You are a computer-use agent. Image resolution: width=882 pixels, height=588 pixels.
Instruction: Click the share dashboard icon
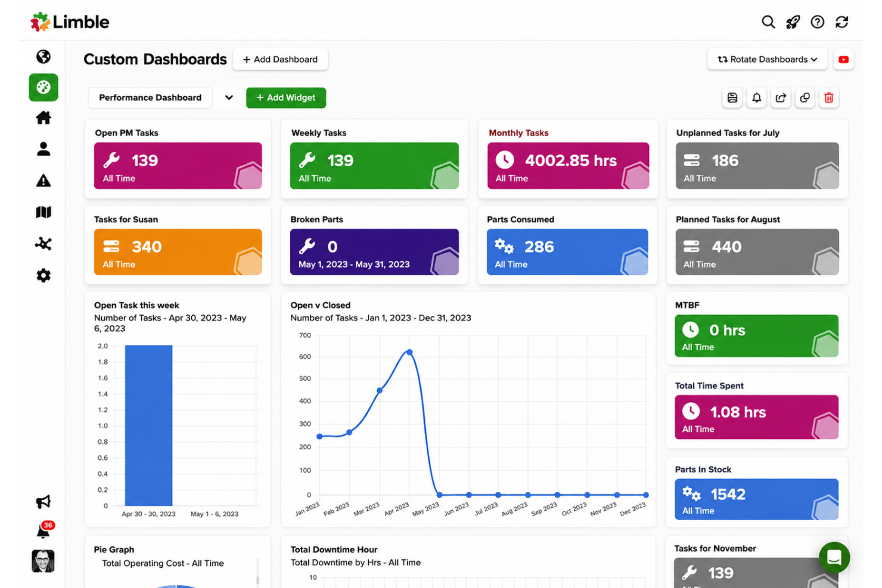(781, 98)
